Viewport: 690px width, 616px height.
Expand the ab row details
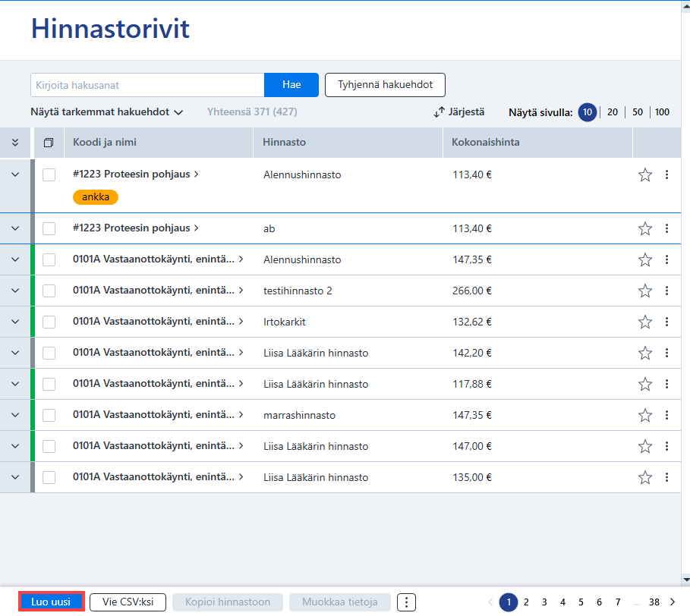15,228
